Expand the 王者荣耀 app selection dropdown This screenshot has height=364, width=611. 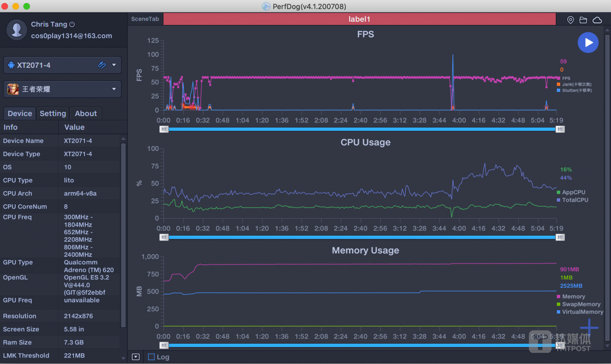tap(114, 89)
